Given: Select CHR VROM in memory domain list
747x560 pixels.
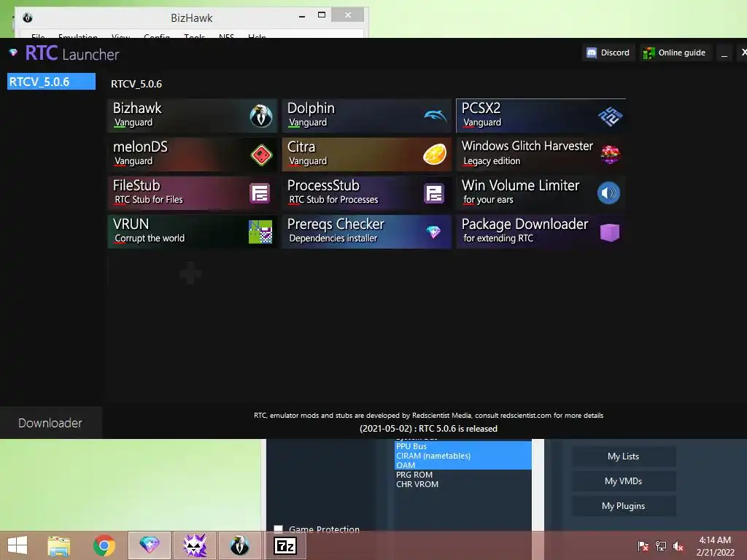Looking at the screenshot, I should point(463,484).
